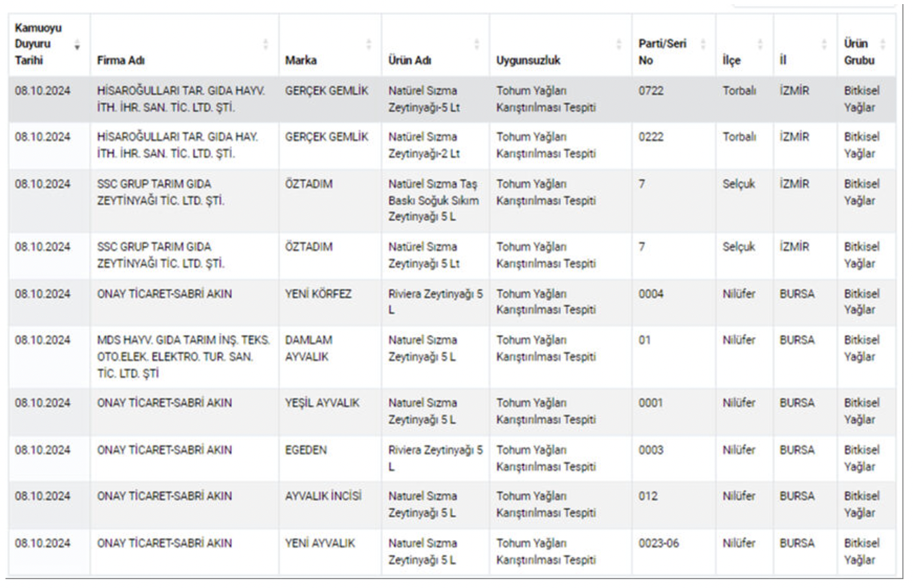Click batch number 012
This screenshot has height=588, width=913.
pyautogui.click(x=648, y=496)
